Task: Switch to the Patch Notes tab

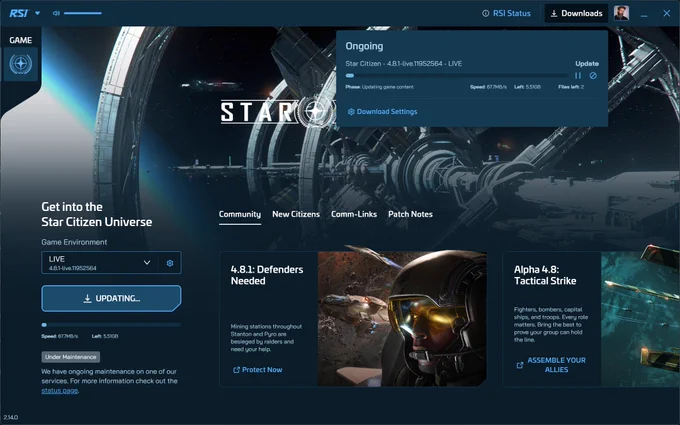Action: coord(410,214)
